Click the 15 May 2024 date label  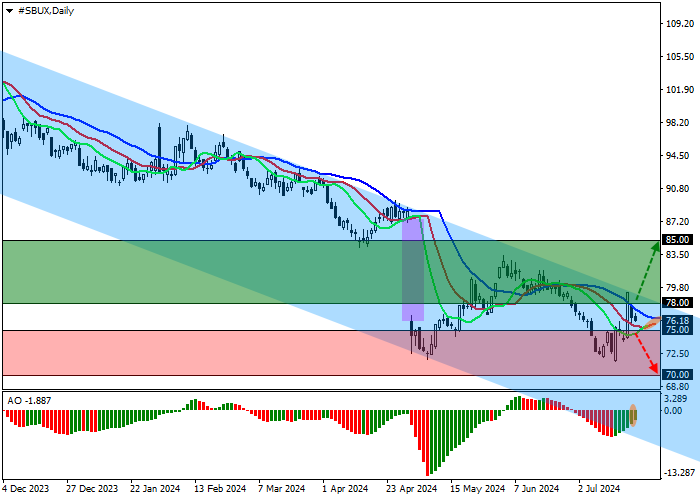[x=477, y=489]
